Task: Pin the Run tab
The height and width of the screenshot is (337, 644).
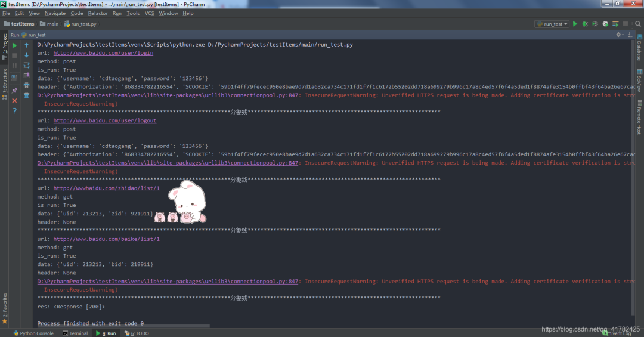Action: [14, 90]
